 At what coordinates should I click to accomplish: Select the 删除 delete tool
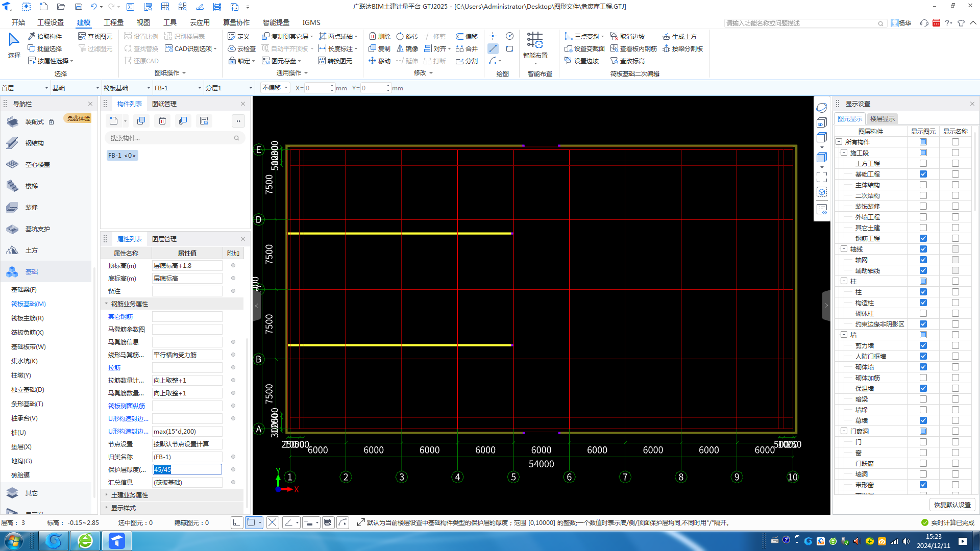coord(379,36)
